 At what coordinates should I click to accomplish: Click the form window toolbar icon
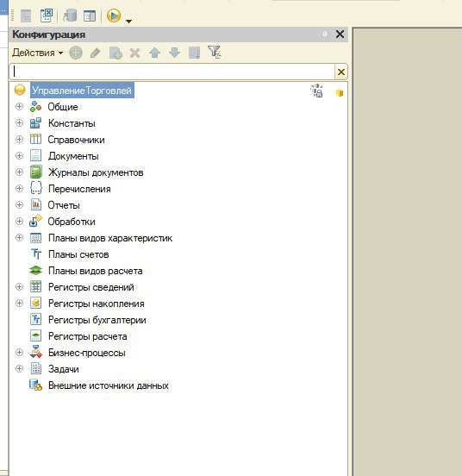click(x=90, y=16)
